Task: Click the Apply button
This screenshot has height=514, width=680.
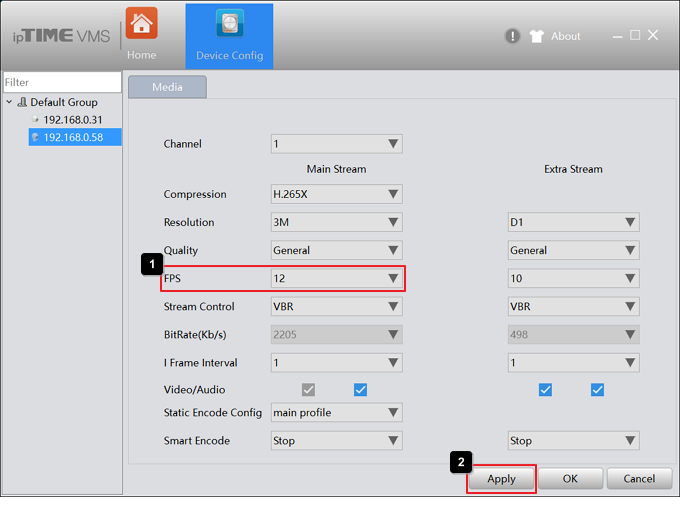Action: pos(501,479)
